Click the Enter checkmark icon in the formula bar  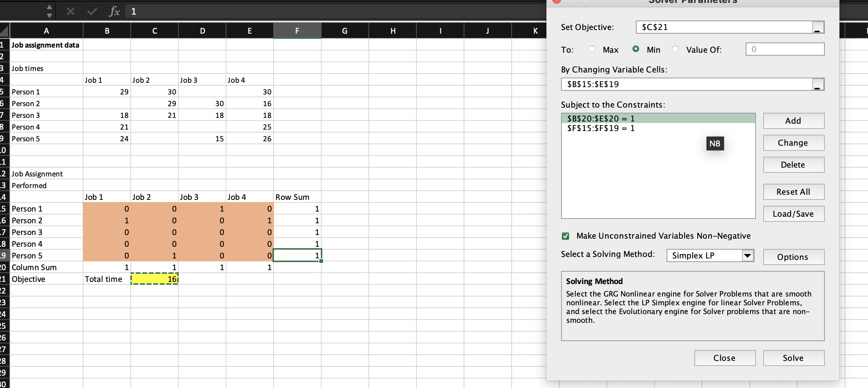pyautogui.click(x=92, y=11)
